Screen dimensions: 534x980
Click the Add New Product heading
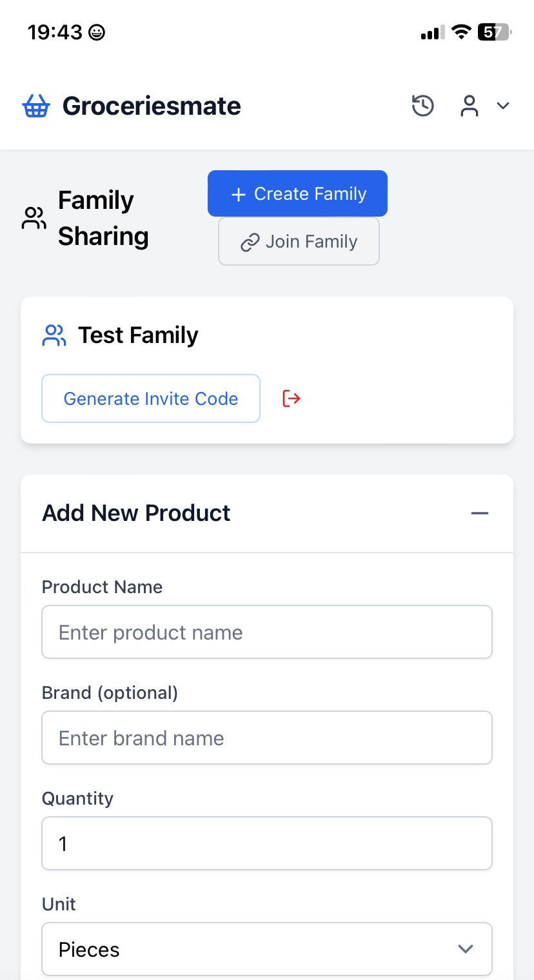(x=136, y=513)
